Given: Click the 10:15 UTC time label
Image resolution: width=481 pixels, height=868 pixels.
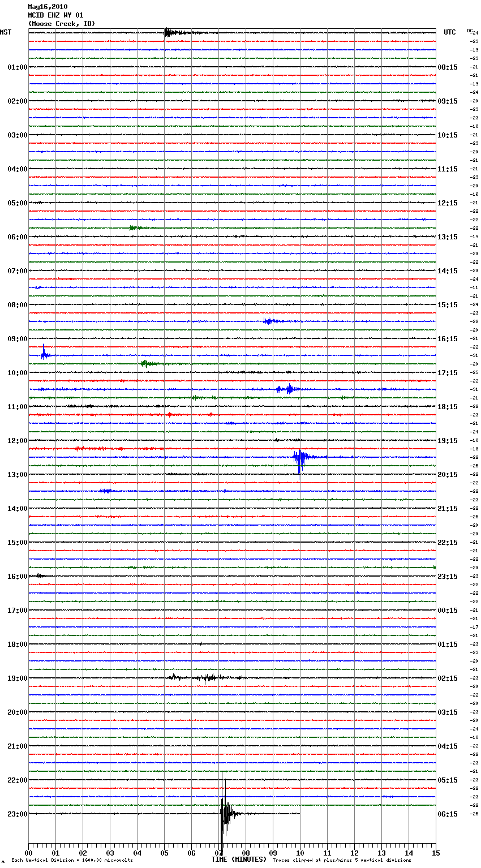Looking at the screenshot, I should coord(448,135).
